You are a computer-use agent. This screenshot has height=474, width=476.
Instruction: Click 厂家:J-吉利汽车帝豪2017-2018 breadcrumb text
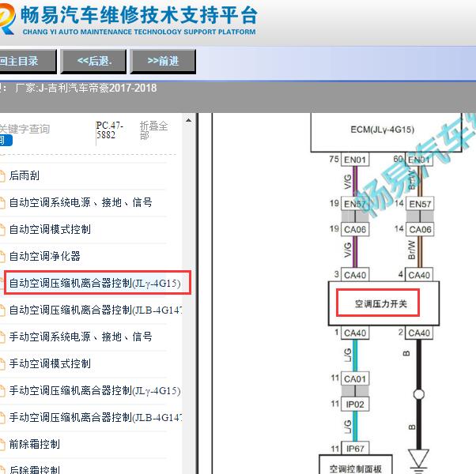(x=85, y=88)
